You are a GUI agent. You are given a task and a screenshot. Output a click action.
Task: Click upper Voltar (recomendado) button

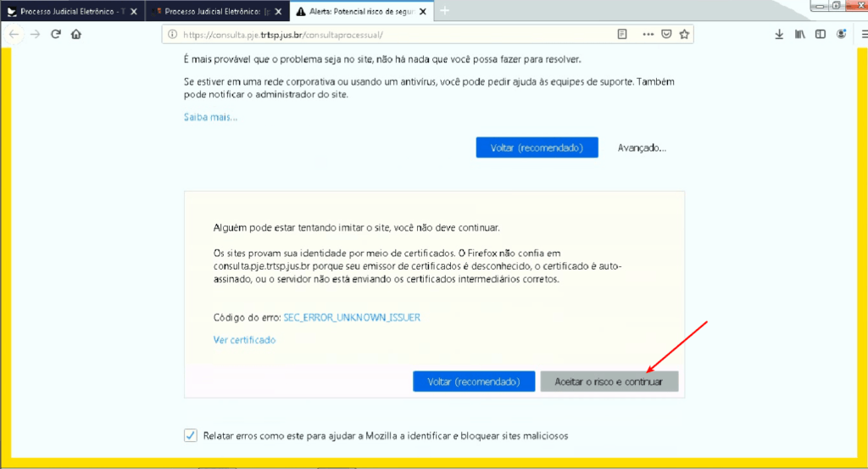pyautogui.click(x=537, y=148)
